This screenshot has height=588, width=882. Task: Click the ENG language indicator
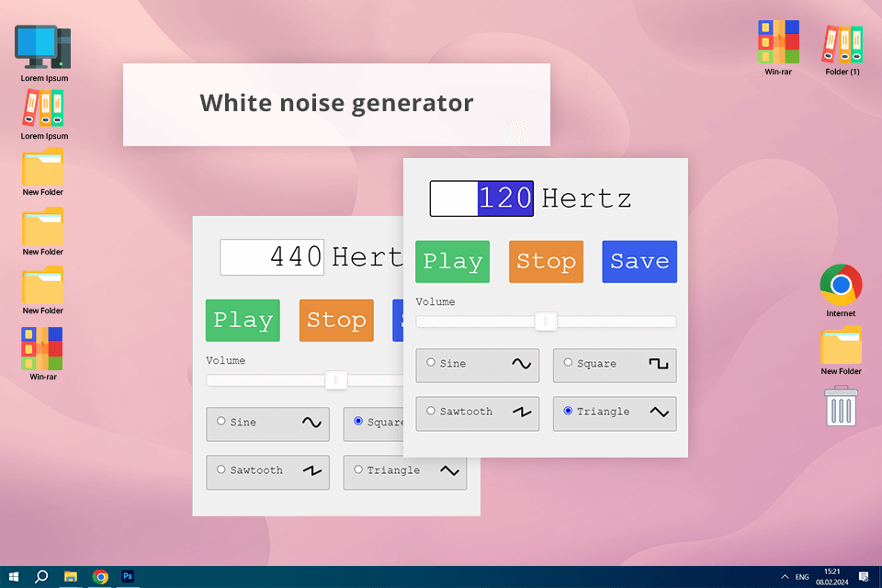[802, 577]
